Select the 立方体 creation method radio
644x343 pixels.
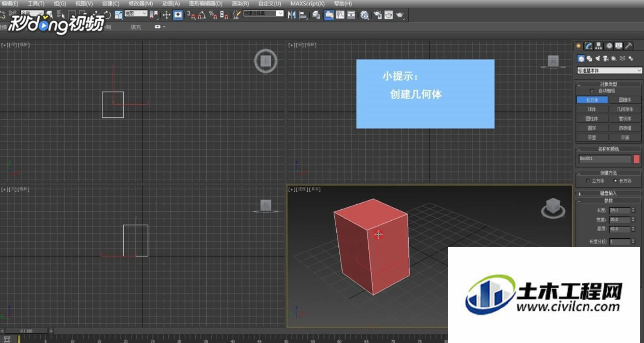588,181
